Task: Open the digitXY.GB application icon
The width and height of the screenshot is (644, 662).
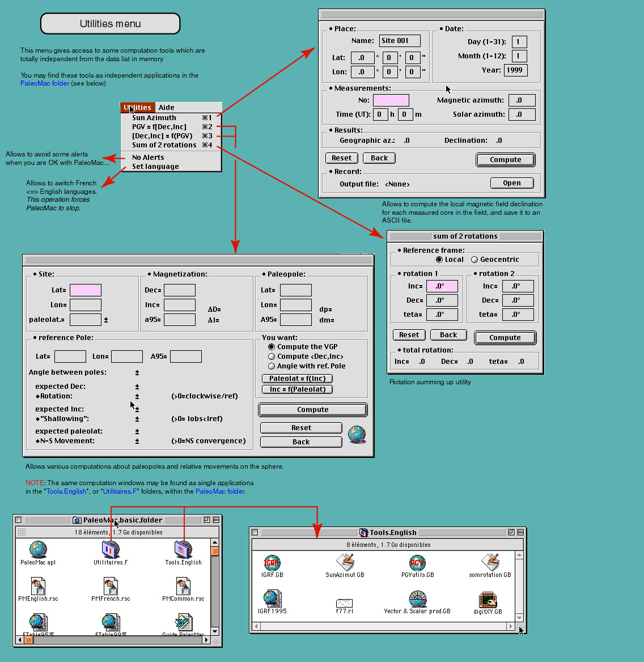Action: [488, 600]
